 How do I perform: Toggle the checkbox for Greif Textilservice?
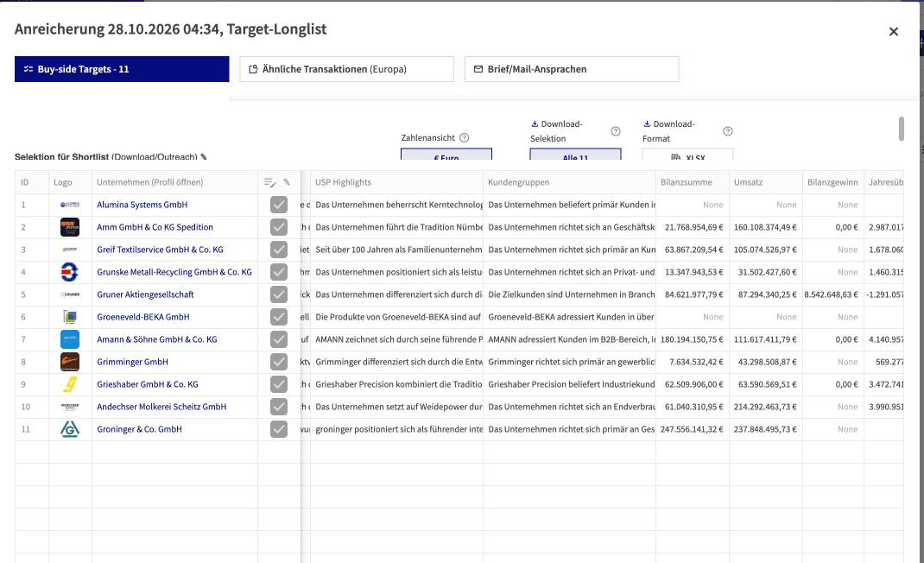279,250
